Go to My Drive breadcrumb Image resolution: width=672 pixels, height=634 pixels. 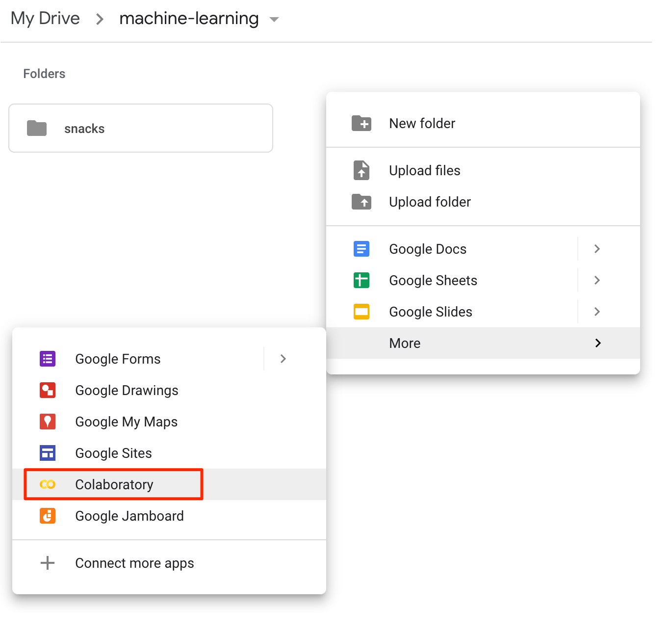[x=45, y=19]
